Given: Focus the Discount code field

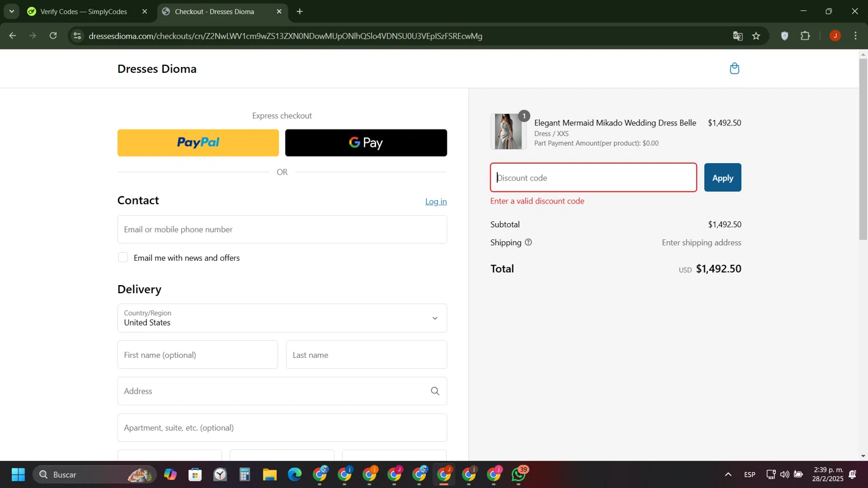Looking at the screenshot, I should tap(594, 178).
